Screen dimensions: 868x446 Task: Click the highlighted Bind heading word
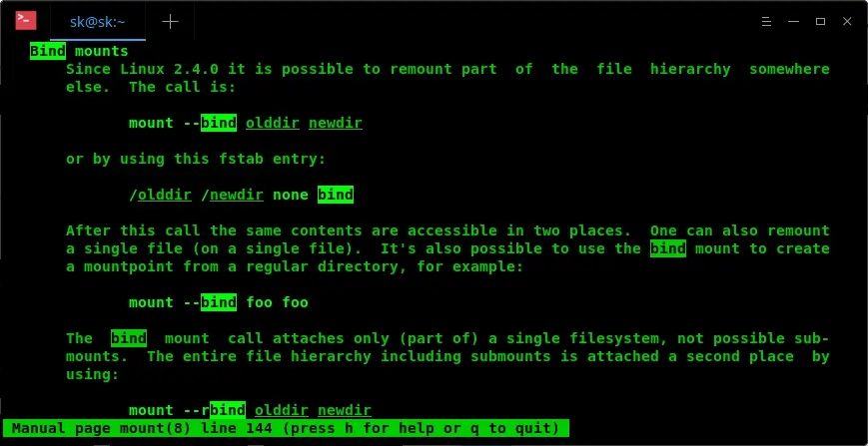coord(48,51)
